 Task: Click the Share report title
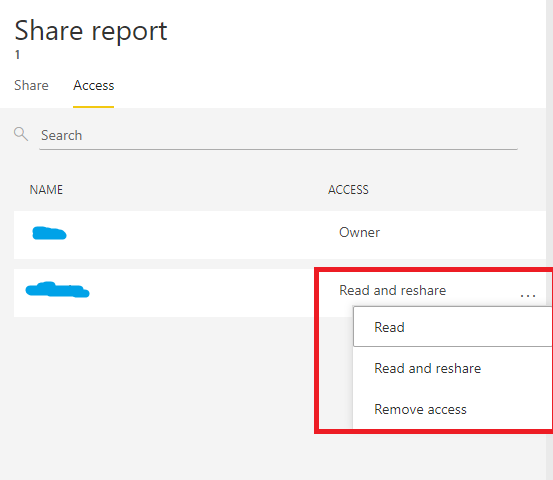(x=91, y=31)
